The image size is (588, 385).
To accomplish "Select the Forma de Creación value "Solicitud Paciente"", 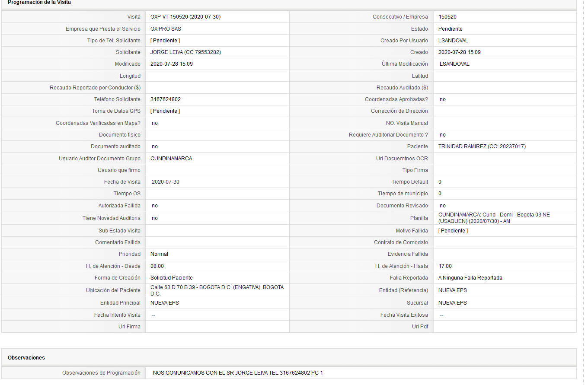I will pos(172,278).
